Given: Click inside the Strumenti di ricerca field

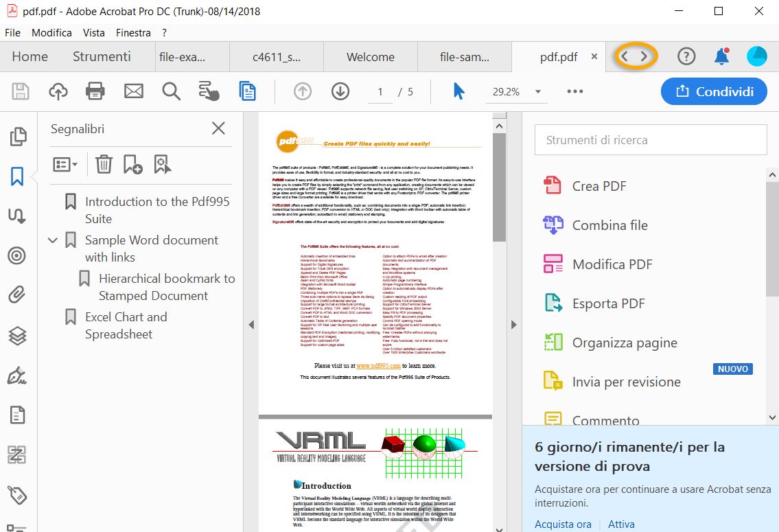Looking at the screenshot, I should click(650, 139).
